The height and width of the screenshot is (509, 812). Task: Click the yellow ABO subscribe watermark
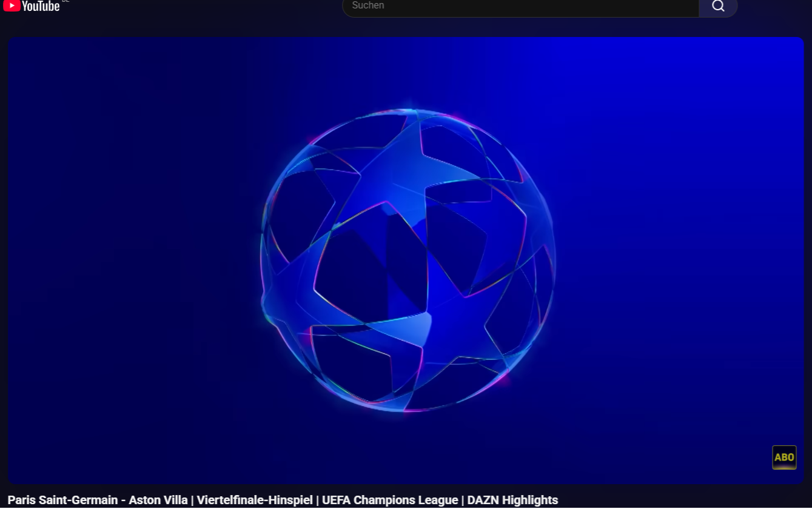coord(783,457)
